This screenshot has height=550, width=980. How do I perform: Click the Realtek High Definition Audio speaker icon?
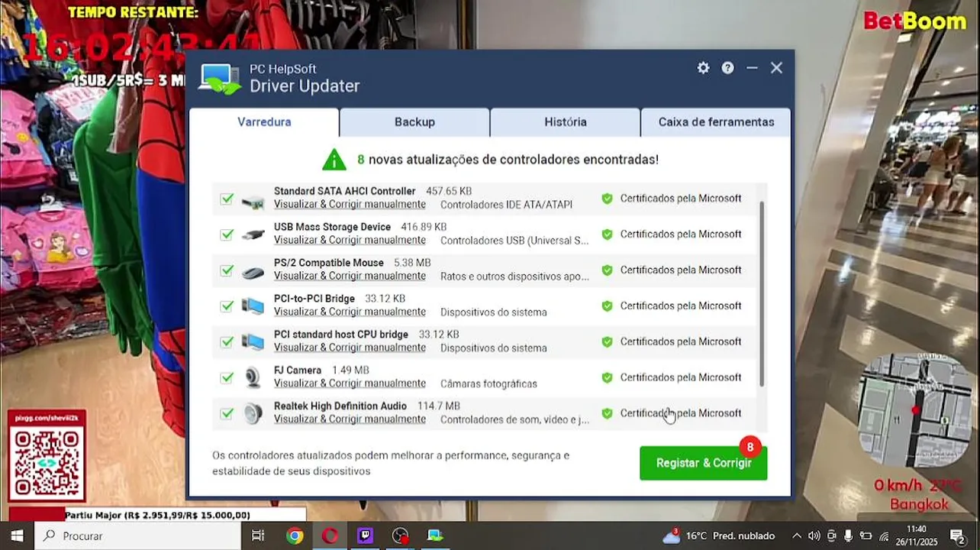click(253, 413)
